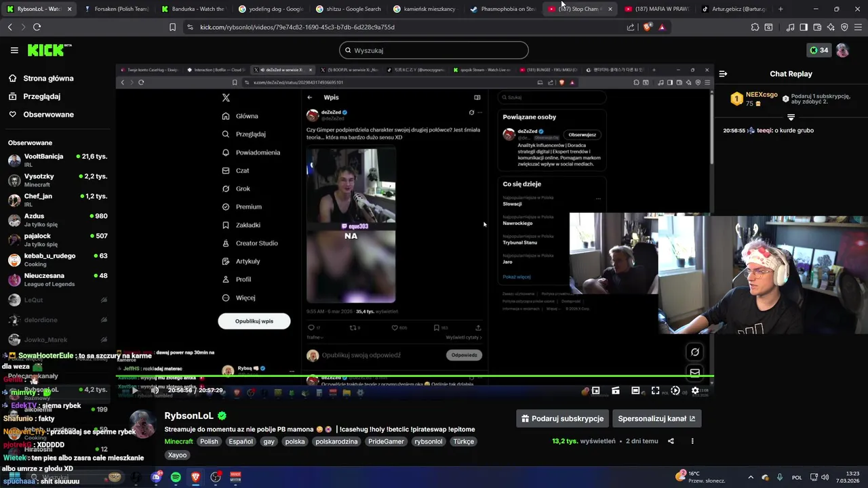Play the video
Screen dimensions: 868x488
[x=134, y=390]
